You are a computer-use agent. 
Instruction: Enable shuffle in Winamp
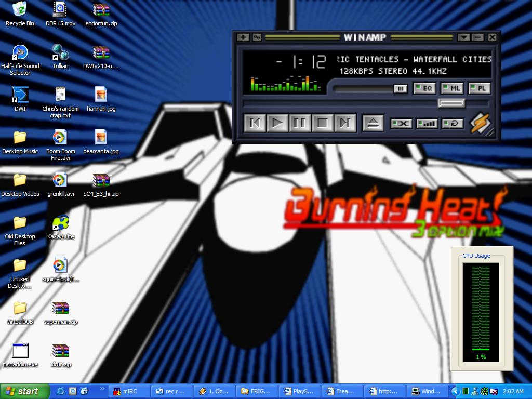coord(402,124)
